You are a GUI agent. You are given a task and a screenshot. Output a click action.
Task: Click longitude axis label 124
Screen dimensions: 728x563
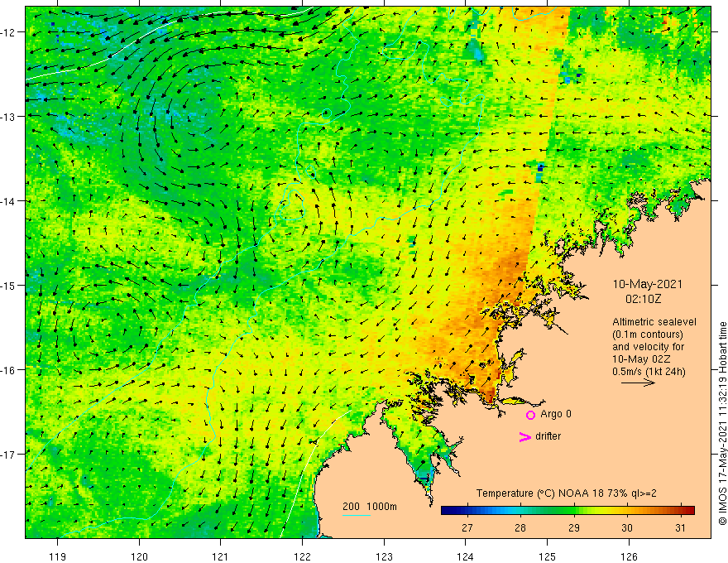tap(466, 556)
